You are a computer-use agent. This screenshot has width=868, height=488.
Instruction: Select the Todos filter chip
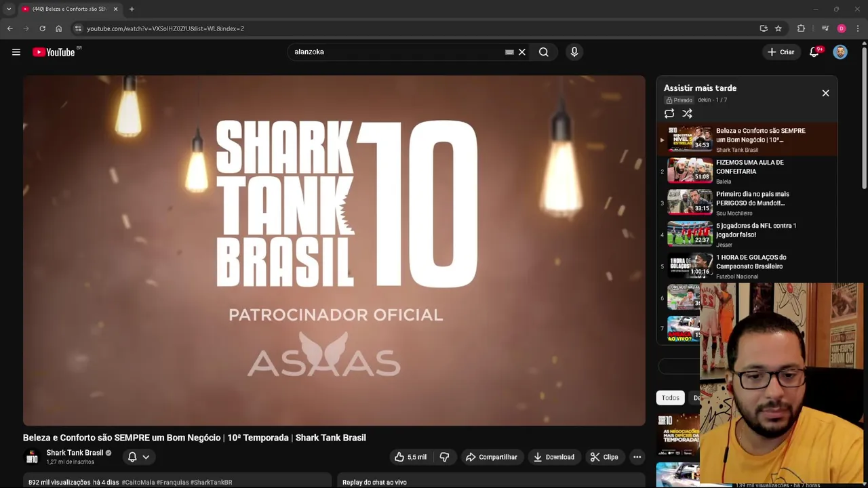pyautogui.click(x=671, y=398)
